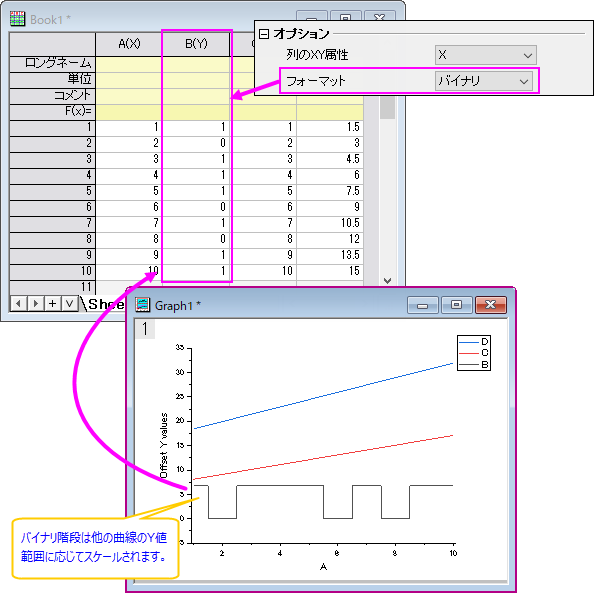Viewport: 594px width, 593px height.
Task: Minimize the Graph1 window
Action: [x=422, y=305]
